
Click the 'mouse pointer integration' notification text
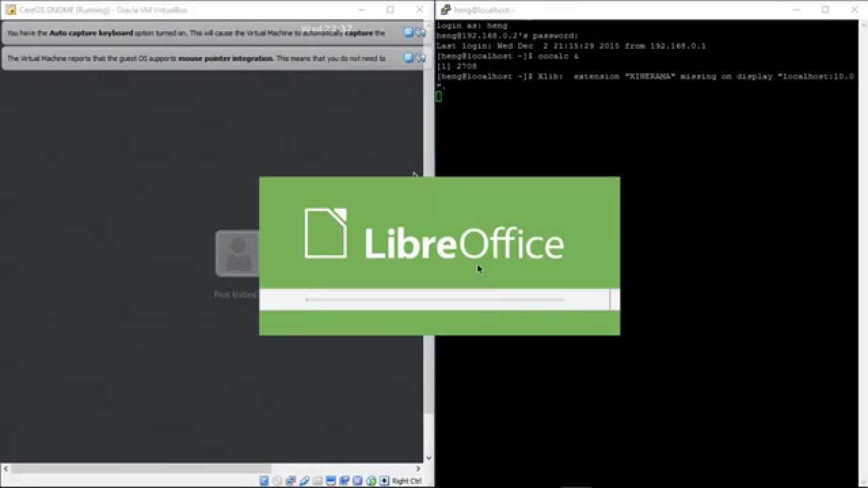(196, 58)
